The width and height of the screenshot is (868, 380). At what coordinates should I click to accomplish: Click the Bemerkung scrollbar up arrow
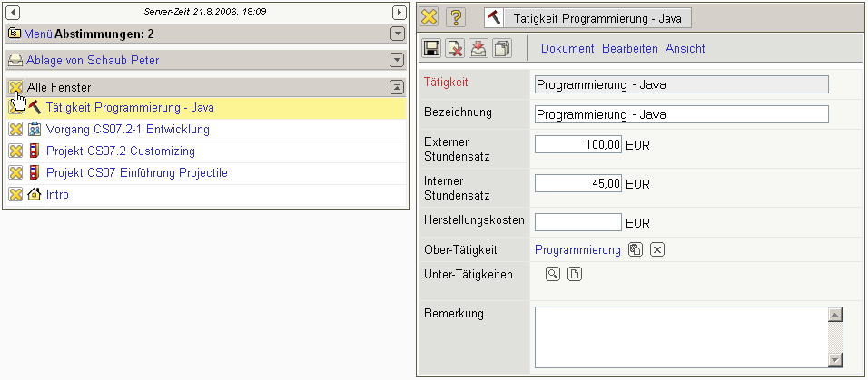click(835, 314)
